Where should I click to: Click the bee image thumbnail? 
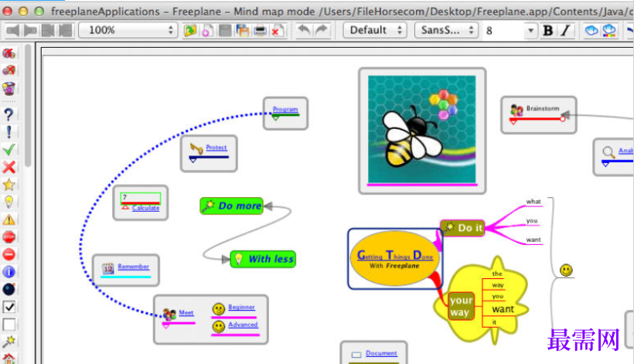click(421, 129)
